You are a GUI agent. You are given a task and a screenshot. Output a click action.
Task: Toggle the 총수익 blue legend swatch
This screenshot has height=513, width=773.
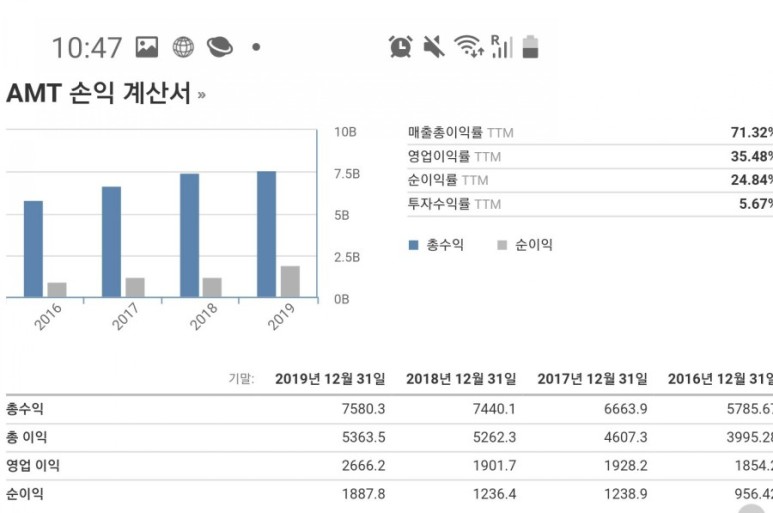pos(413,245)
